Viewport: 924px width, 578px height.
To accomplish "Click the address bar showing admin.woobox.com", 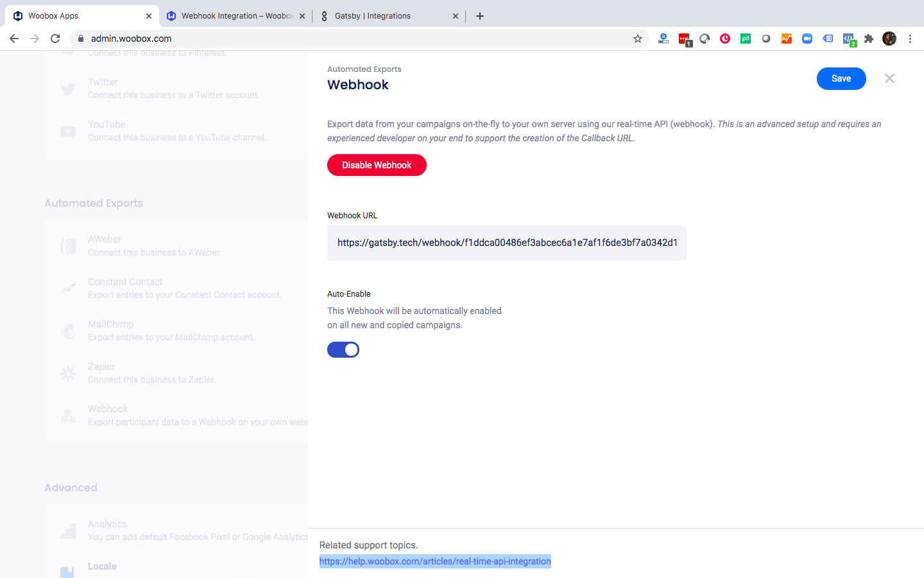I will point(359,39).
